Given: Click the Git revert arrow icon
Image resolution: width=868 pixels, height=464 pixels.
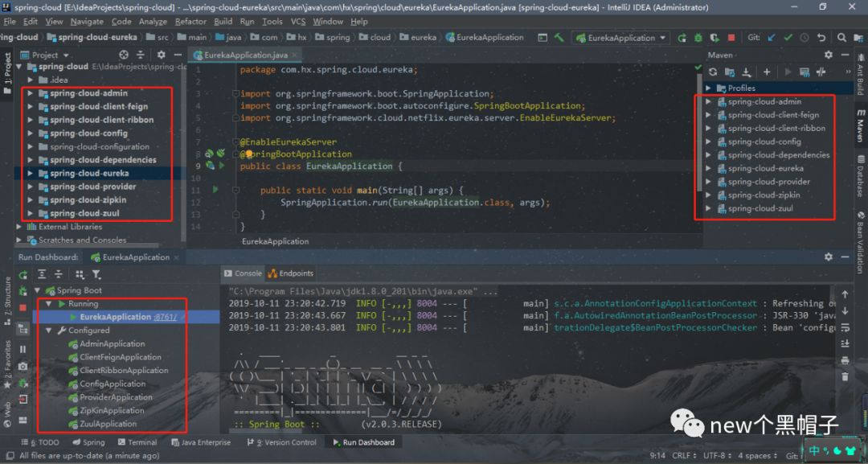Looking at the screenshot, I should coord(821,38).
